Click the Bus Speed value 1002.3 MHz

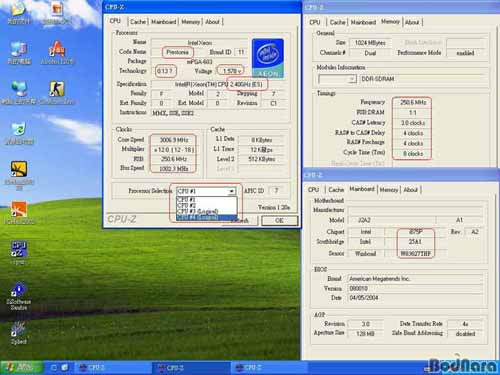(174, 169)
